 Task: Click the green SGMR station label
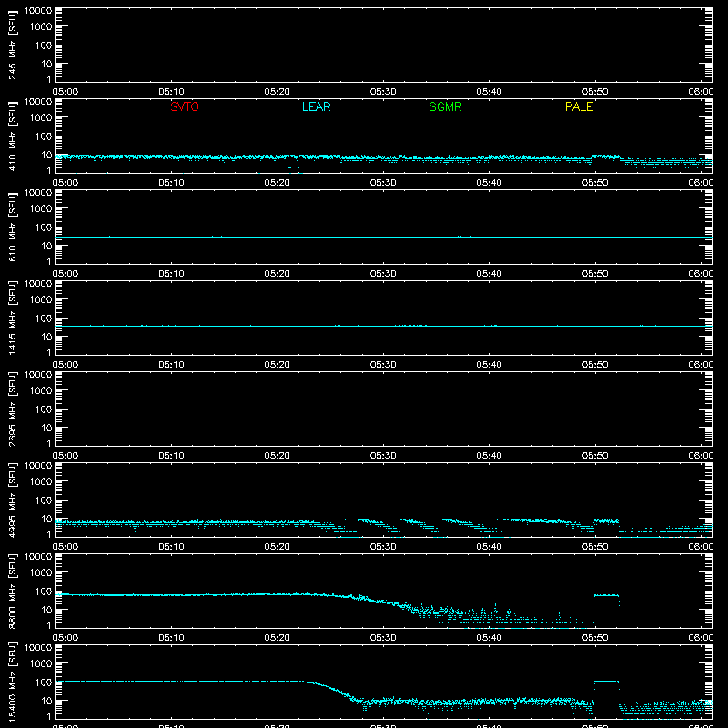(x=445, y=106)
